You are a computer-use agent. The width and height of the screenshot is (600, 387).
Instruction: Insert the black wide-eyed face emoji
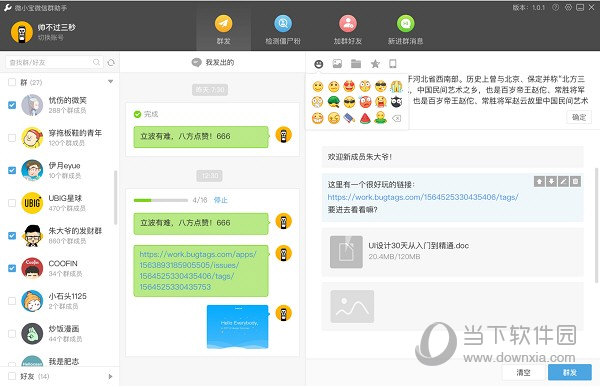click(396, 102)
